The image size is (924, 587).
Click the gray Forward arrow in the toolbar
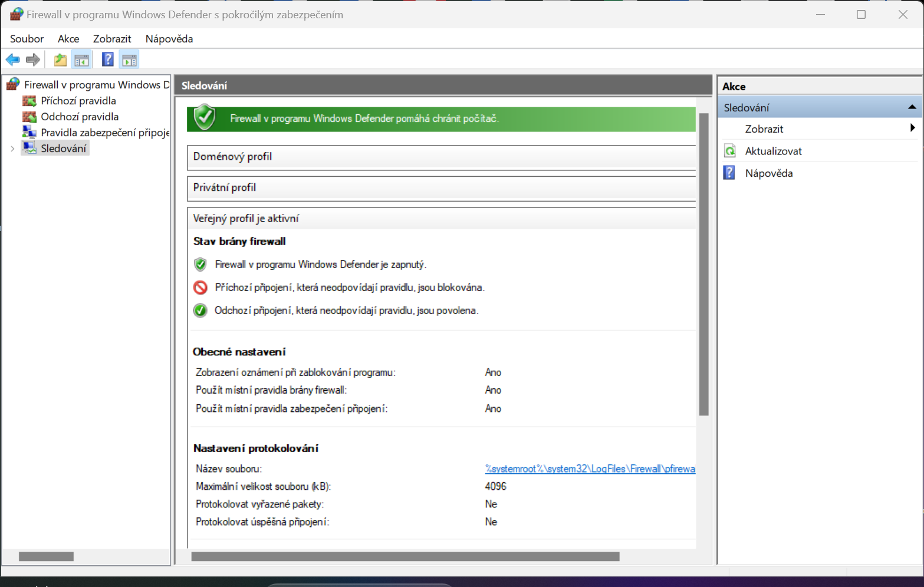[x=33, y=60]
